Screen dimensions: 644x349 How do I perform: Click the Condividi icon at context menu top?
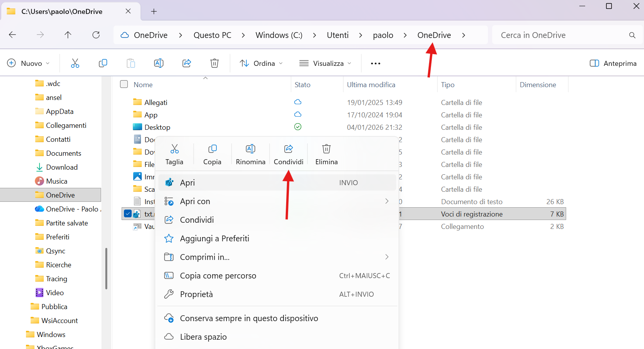click(289, 149)
